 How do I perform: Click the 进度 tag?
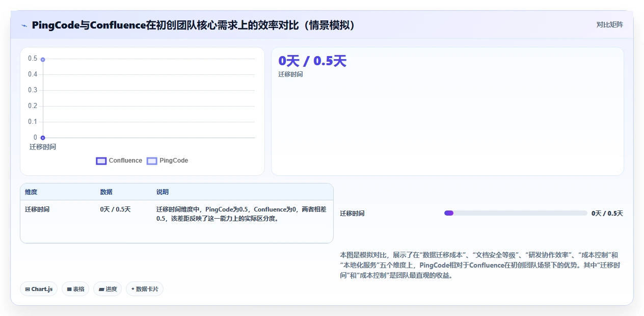[108, 289]
